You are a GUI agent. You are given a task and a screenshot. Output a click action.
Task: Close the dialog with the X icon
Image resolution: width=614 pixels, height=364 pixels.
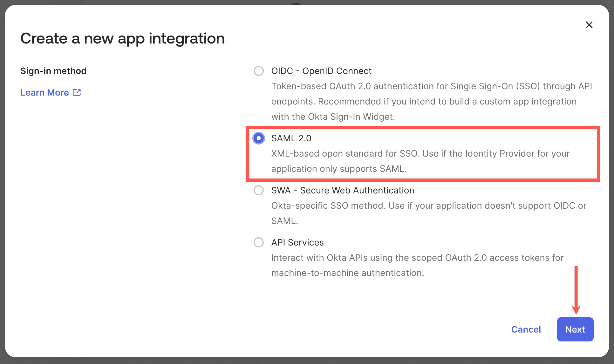click(589, 24)
